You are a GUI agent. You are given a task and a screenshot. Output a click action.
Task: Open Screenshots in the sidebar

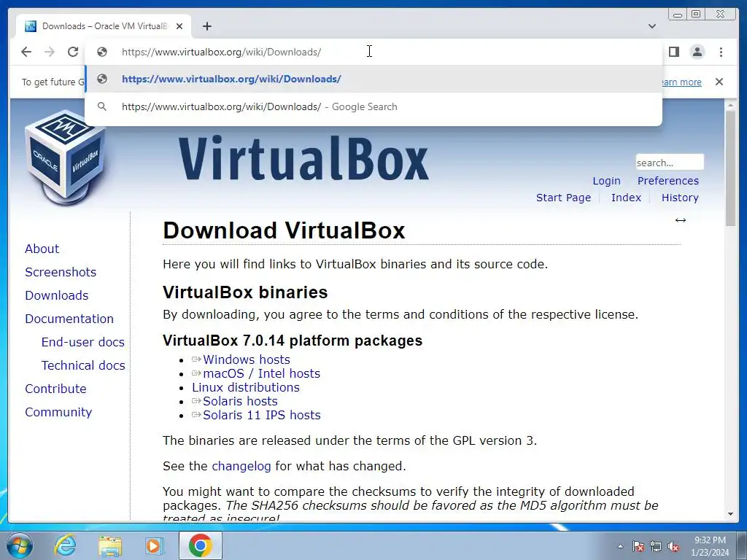tap(61, 272)
